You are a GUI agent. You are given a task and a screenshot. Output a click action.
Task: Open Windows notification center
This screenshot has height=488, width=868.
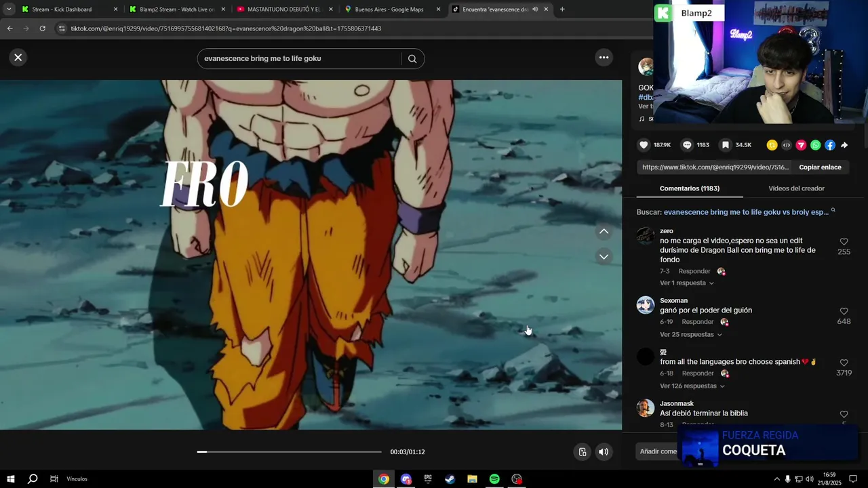point(853,479)
